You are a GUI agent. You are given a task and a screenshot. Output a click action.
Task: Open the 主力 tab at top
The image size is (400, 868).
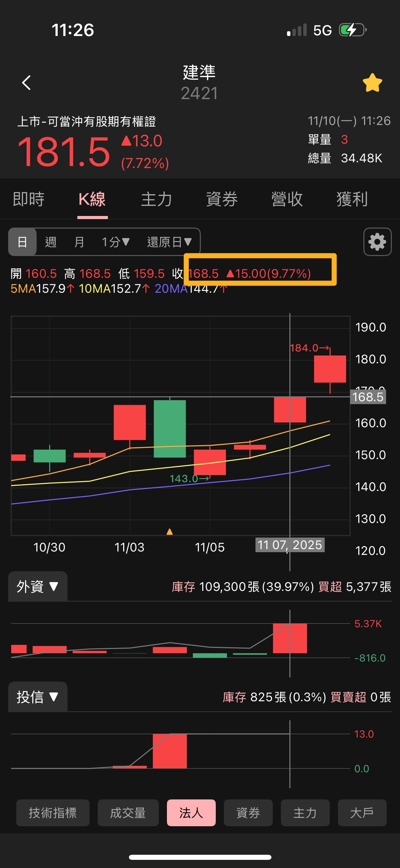tap(156, 199)
